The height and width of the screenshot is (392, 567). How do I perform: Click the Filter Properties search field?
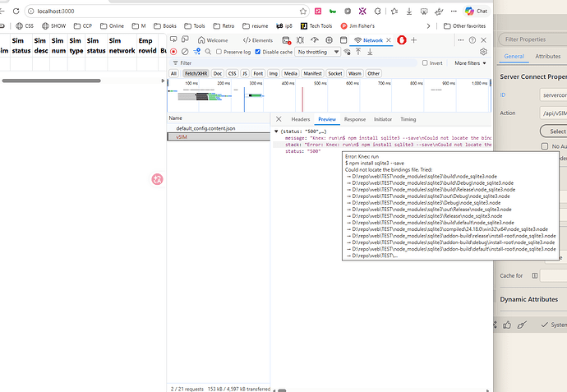click(532, 39)
